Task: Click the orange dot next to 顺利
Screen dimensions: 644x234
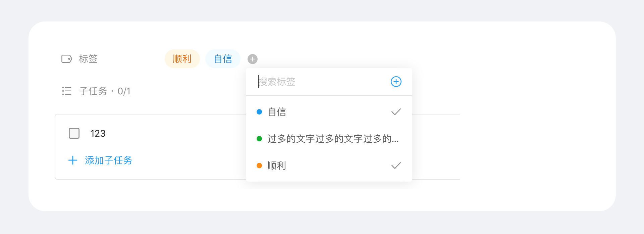Action: pyautogui.click(x=259, y=166)
